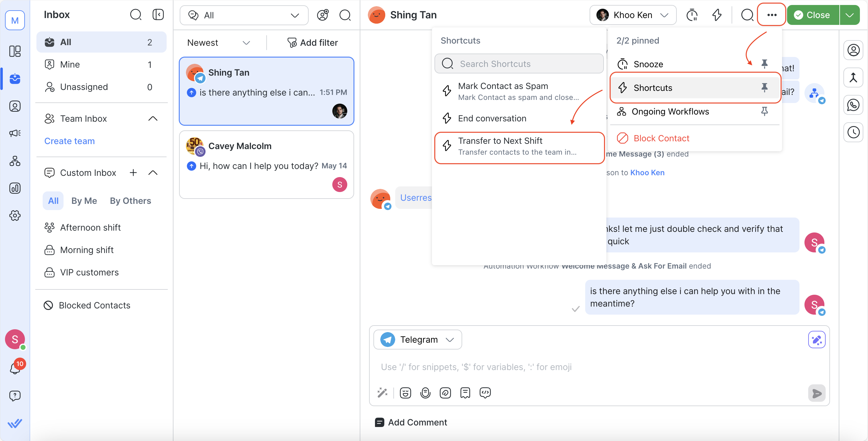Open the Broadcasts megaphone icon in sidebar

click(x=15, y=133)
